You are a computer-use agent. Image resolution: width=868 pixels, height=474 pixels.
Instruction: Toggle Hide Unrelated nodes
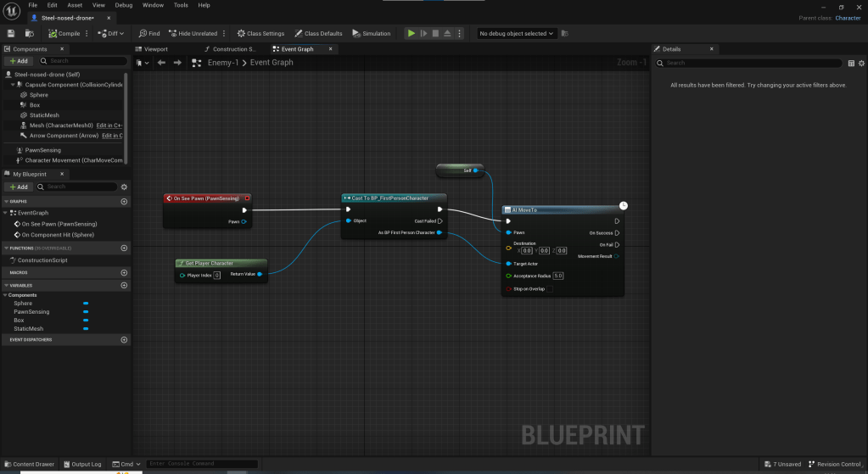click(x=193, y=34)
